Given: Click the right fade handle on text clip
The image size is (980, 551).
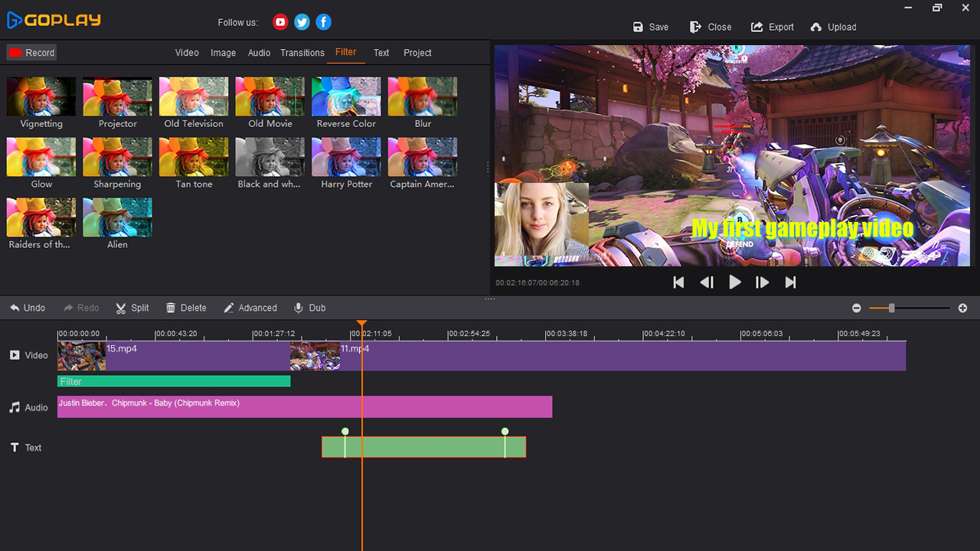Looking at the screenshot, I should pos(505,432).
